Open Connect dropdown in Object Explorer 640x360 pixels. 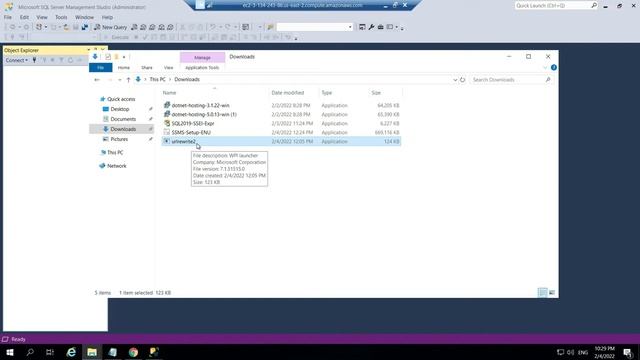(17, 60)
